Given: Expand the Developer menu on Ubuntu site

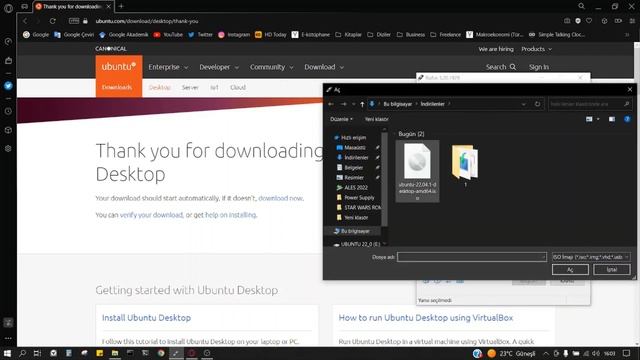Looking at the screenshot, I should pos(219,67).
